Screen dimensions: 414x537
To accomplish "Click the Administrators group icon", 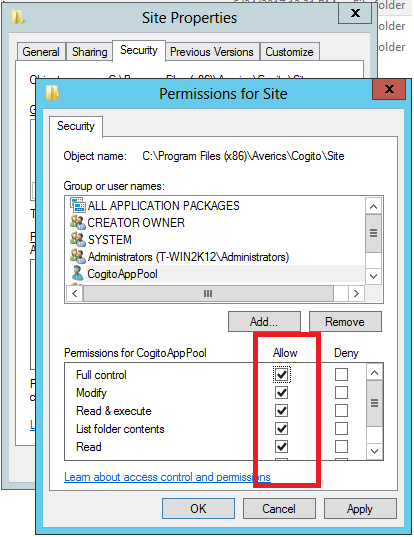I will 77,256.
